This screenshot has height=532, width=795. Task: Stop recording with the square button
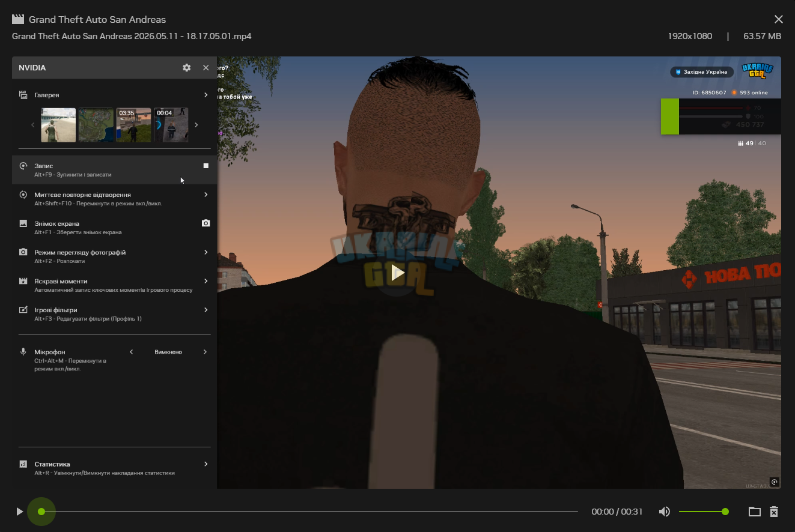(x=206, y=166)
